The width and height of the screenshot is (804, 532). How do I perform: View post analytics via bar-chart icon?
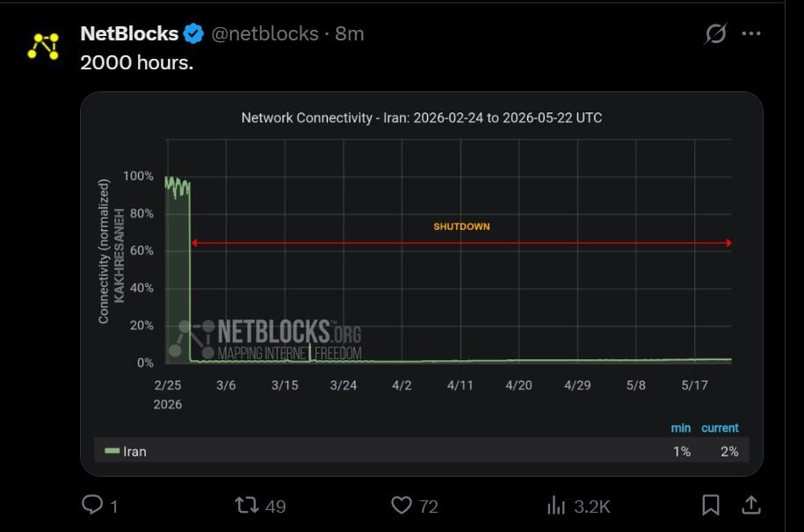556,506
